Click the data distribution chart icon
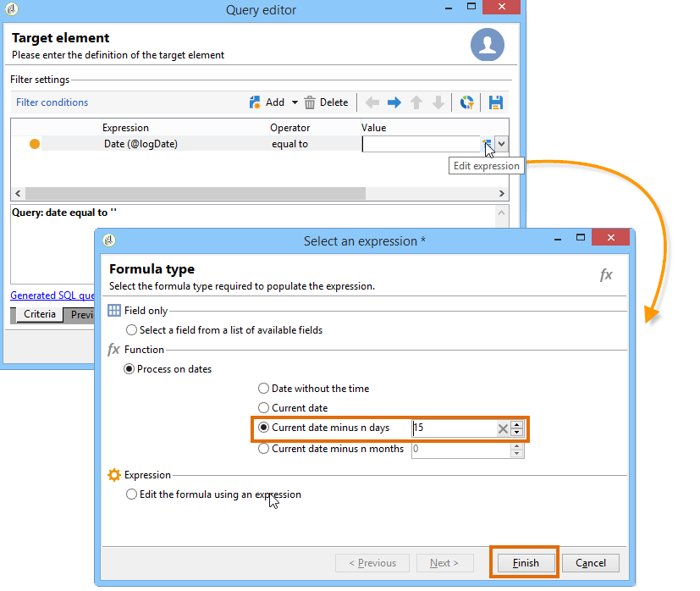 [x=467, y=102]
